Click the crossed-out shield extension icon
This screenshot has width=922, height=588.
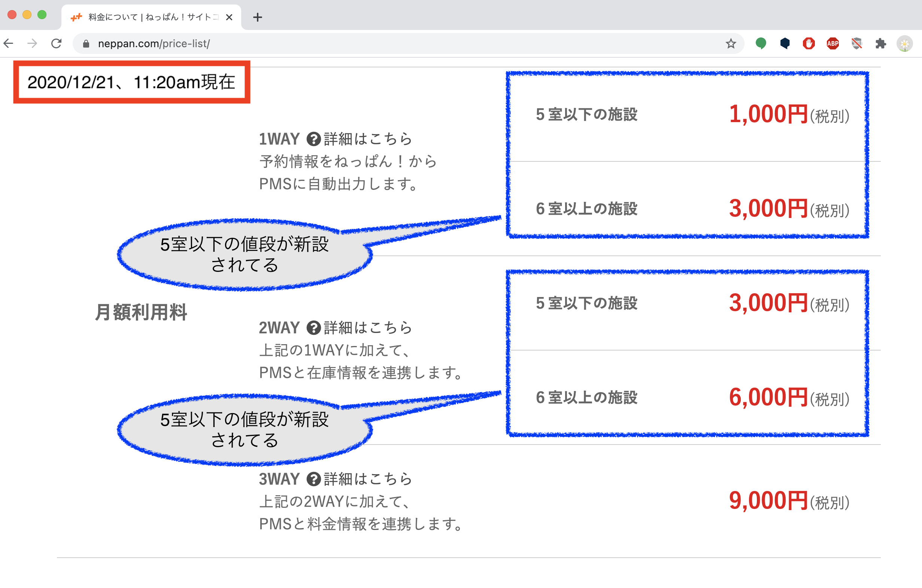point(856,44)
